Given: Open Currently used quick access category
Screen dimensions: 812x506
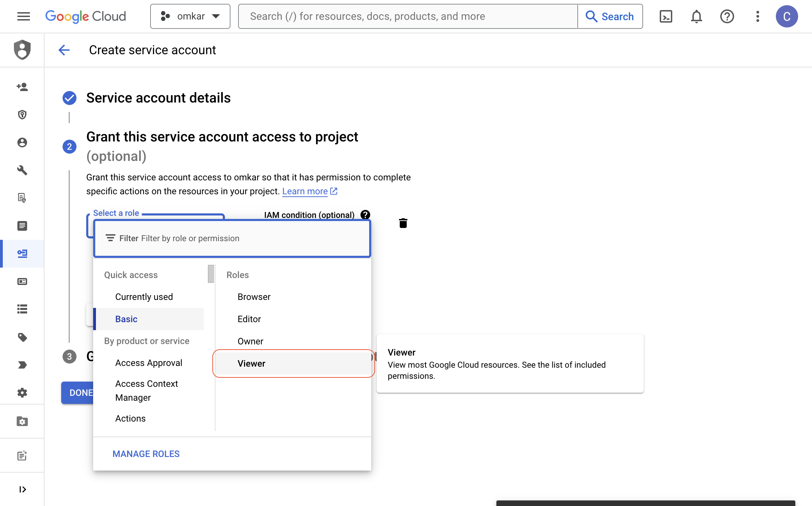Looking at the screenshot, I should point(144,297).
